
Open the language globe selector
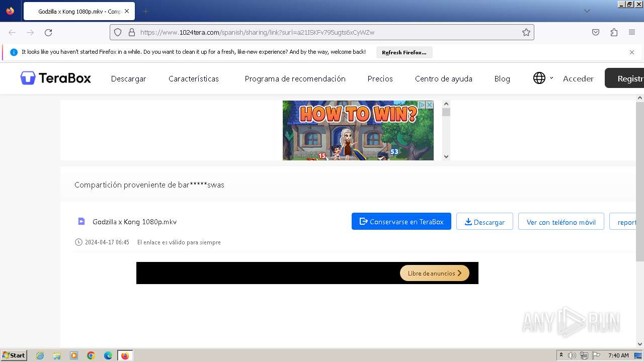[x=539, y=78]
